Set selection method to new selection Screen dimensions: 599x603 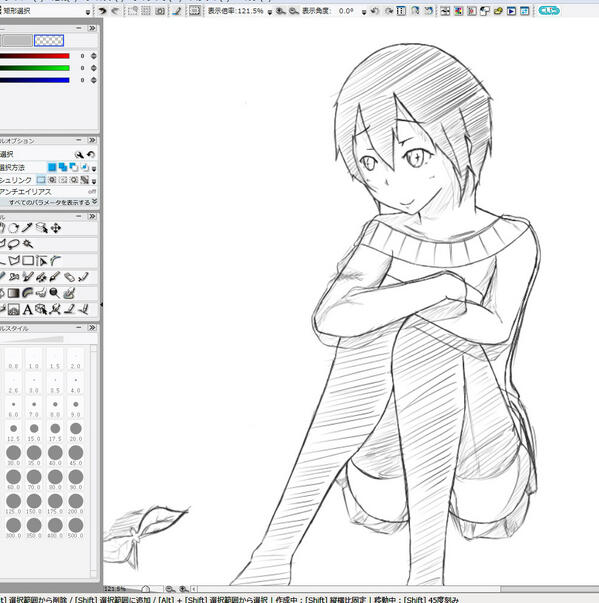[52, 167]
